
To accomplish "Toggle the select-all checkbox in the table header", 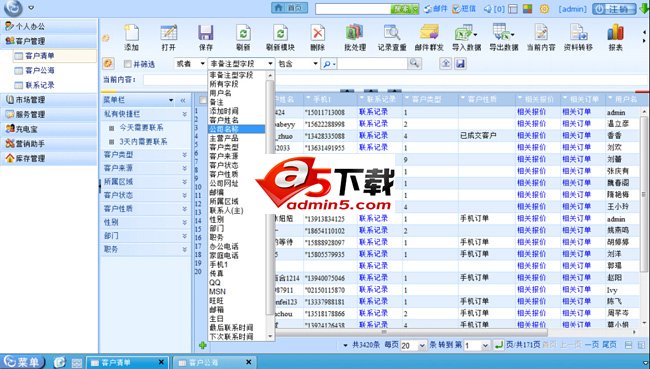I will tap(203, 100).
